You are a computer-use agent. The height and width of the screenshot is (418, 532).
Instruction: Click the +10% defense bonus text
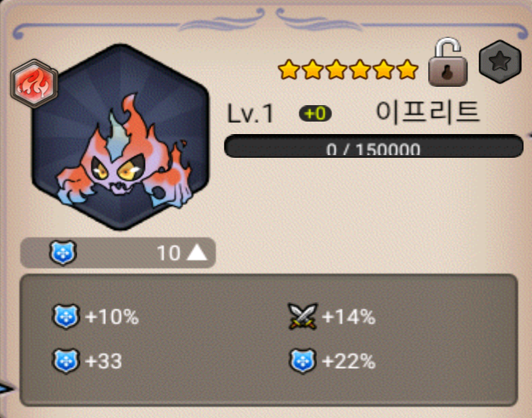[112, 317]
